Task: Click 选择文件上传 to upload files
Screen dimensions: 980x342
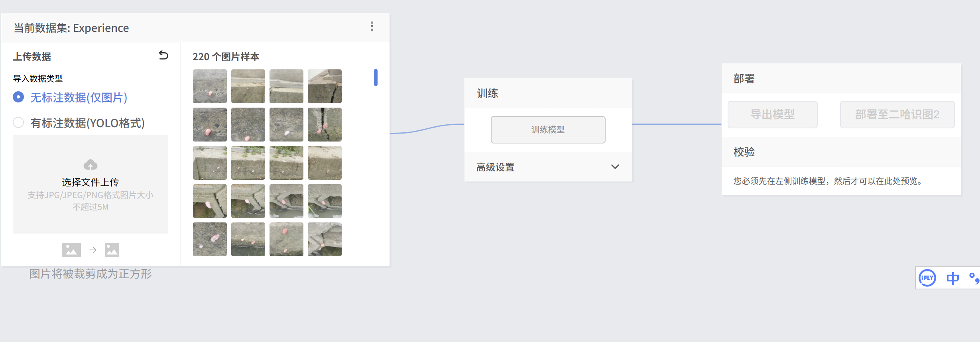Action: pyautogui.click(x=91, y=182)
